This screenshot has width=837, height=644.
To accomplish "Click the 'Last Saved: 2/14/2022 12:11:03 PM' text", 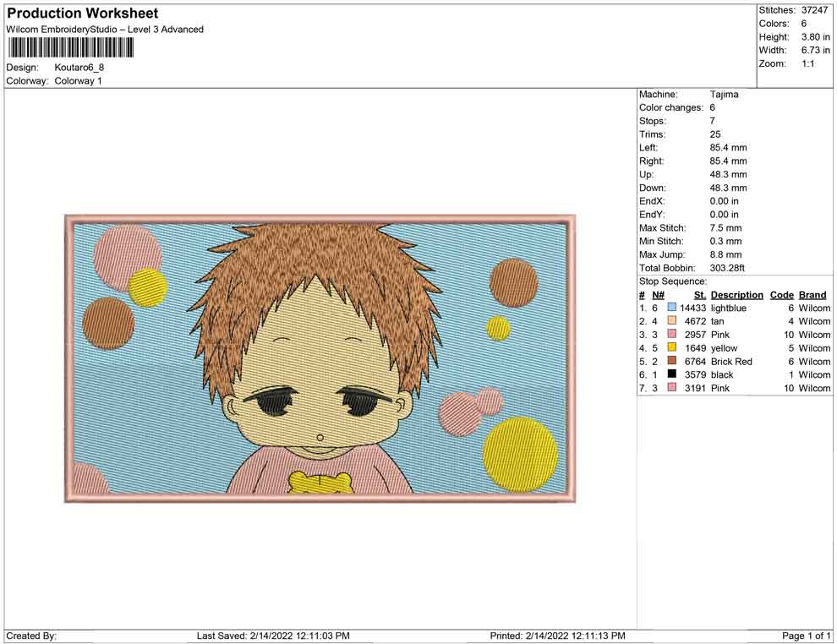I will coord(273,636).
